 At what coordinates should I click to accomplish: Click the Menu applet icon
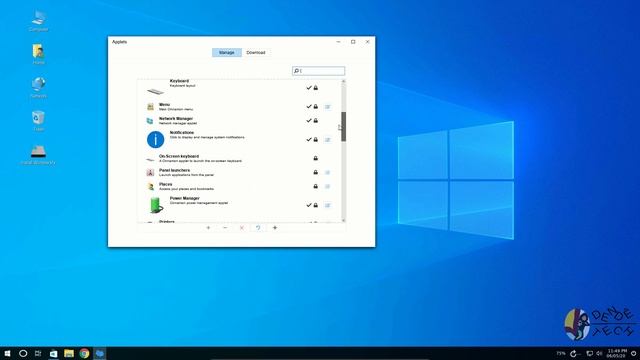click(150, 107)
